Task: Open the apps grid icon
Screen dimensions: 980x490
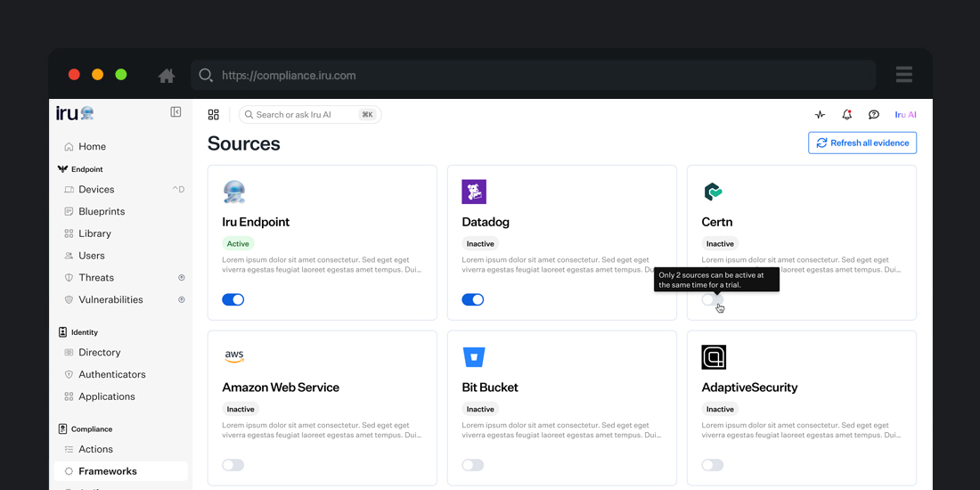Action: pos(213,114)
